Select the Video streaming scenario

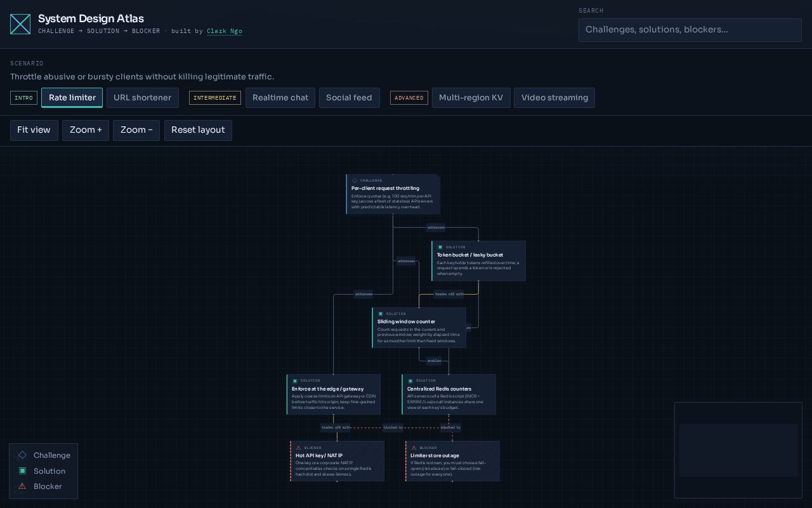554,98
